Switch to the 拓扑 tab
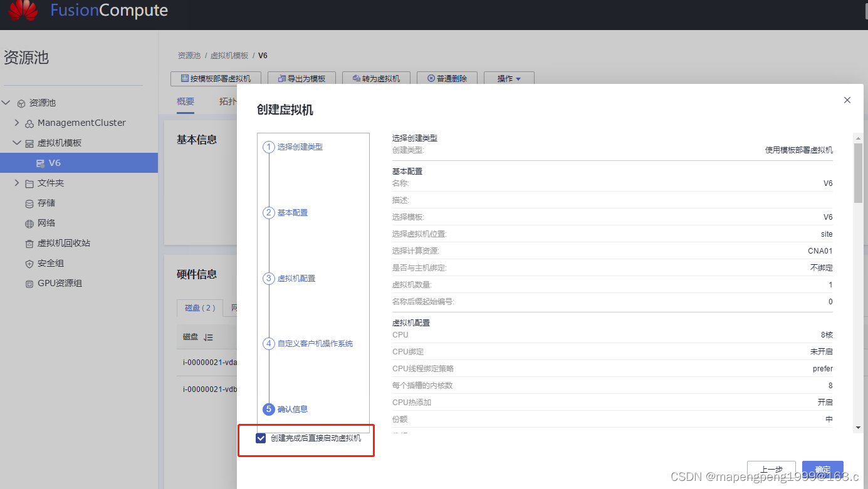Screen dimensions: 868x489 [x=227, y=101]
